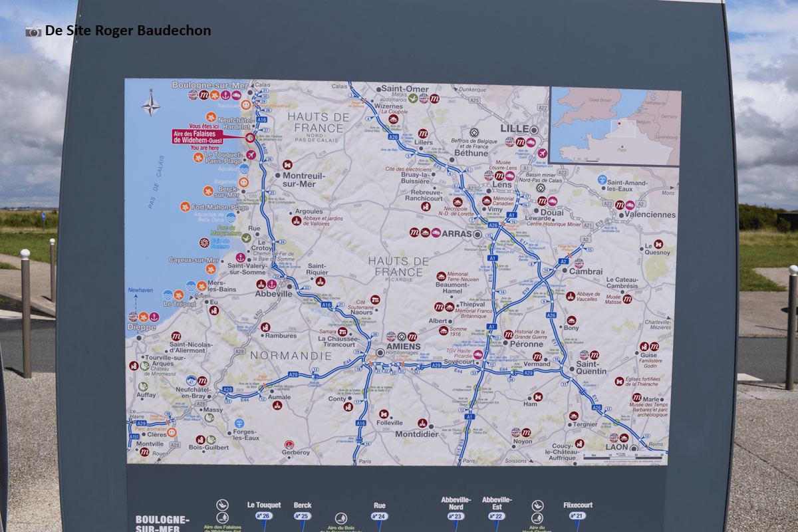Click the compass rose on the map
Image resolution: width=798 pixels, height=532 pixels.
[x=151, y=106]
